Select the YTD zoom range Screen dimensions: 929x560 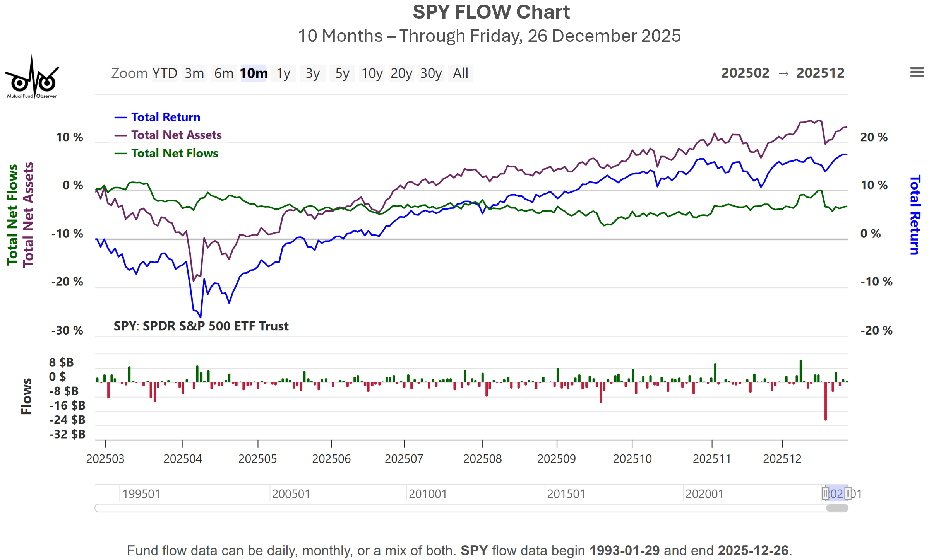[165, 73]
